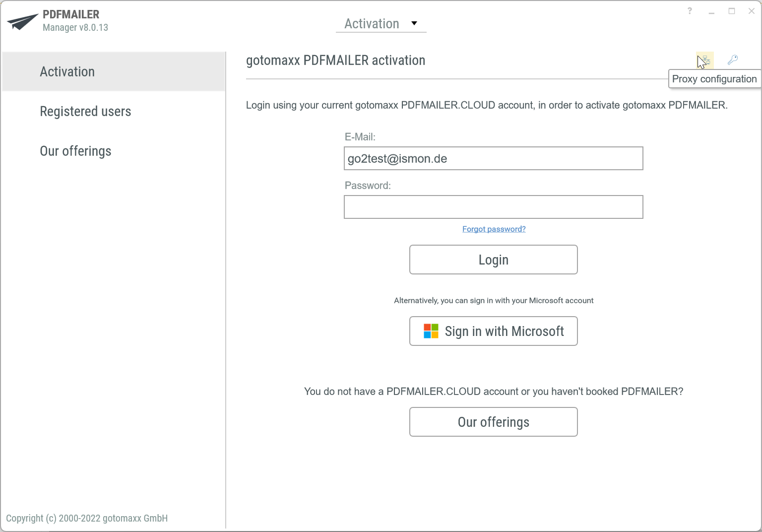This screenshot has width=762, height=532.
Task: Open Our offerings in sidebar
Action: (114, 151)
